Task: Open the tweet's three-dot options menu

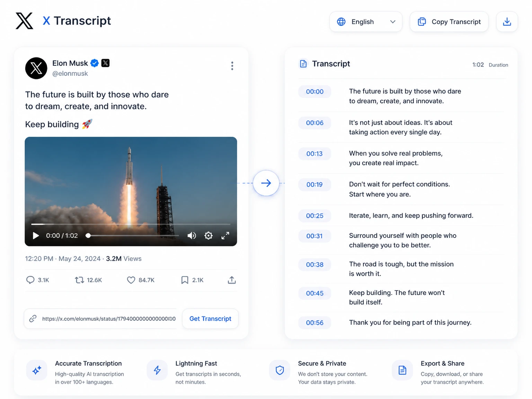Action: [x=232, y=66]
